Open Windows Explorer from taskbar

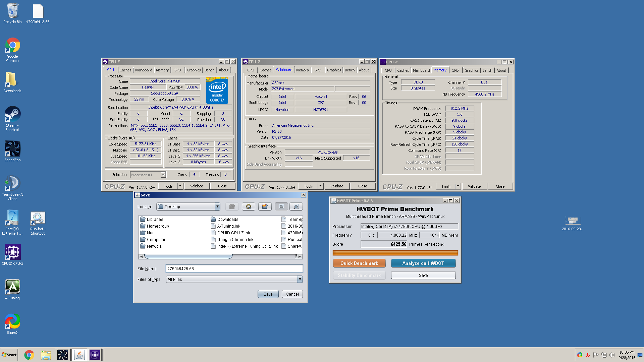(46, 355)
